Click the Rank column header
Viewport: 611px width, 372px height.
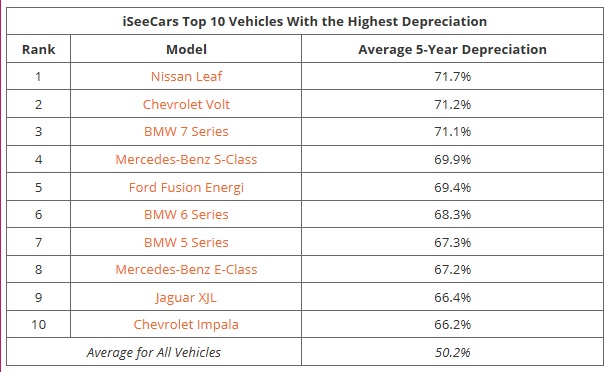(x=39, y=49)
